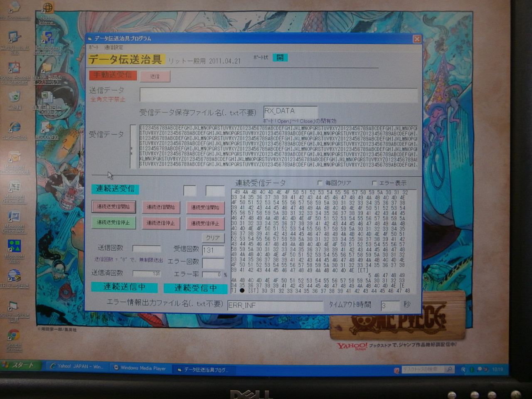The image size is (532, 399).
Task: Click the cyan 開 port status indicator
Action: 280,57
